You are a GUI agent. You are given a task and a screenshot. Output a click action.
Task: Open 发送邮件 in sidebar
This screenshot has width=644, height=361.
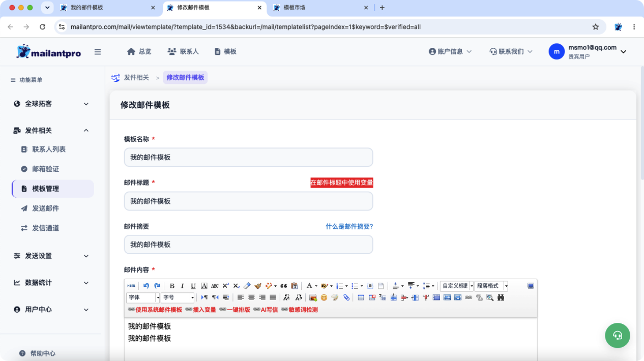coord(46,208)
